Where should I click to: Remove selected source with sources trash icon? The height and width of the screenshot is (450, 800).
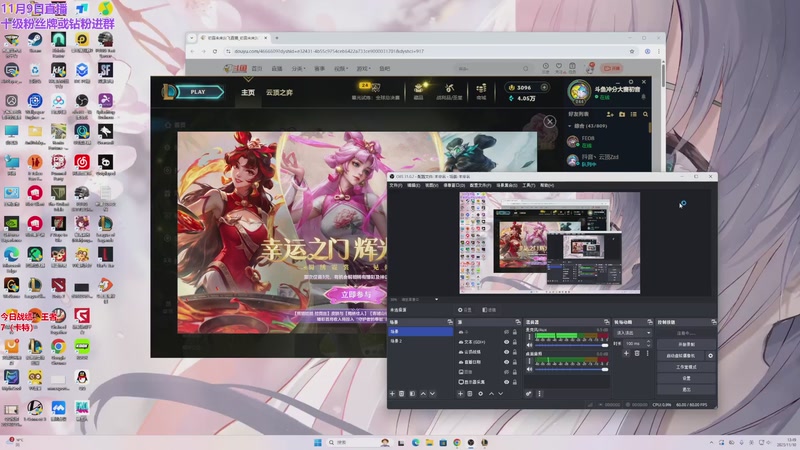pos(470,394)
